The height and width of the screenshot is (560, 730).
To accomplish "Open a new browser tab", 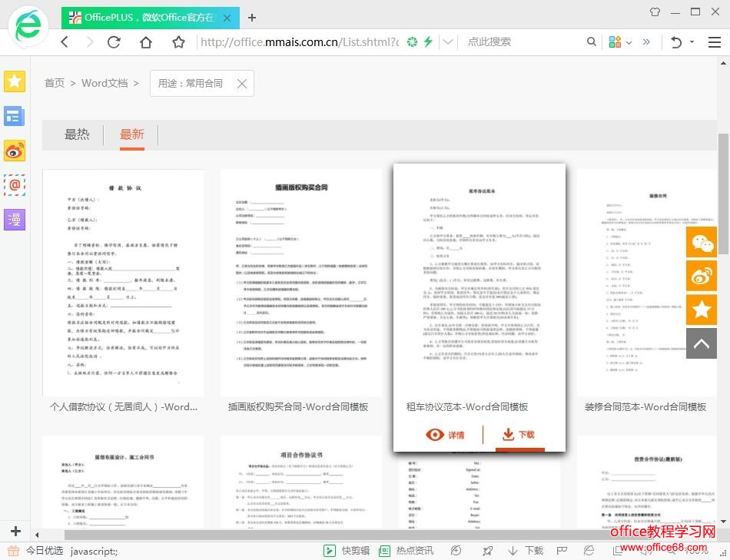I will 252,18.
